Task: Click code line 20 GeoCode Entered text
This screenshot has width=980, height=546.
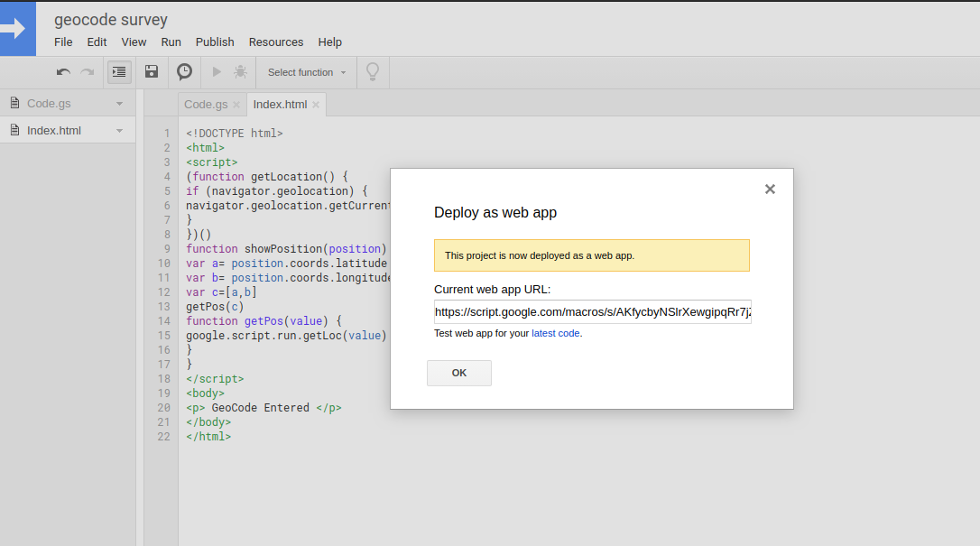Action: pyautogui.click(x=263, y=408)
